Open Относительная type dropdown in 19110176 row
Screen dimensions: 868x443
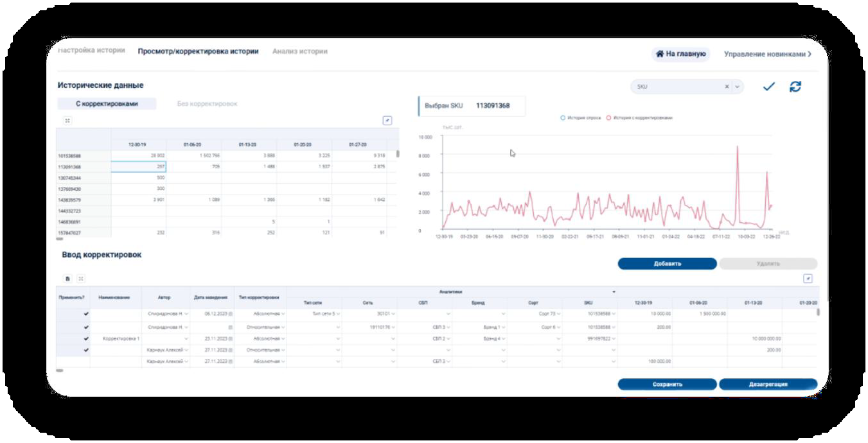coord(283,327)
